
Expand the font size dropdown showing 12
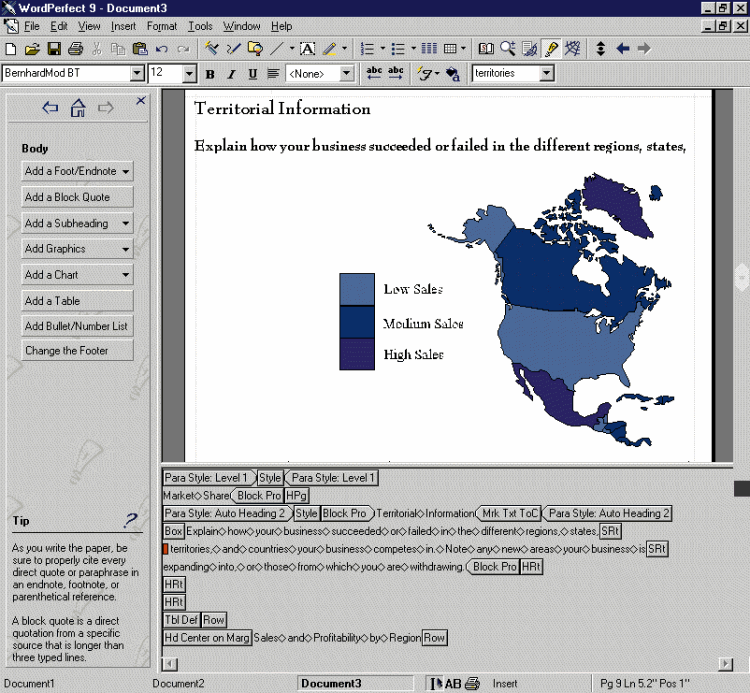point(189,74)
